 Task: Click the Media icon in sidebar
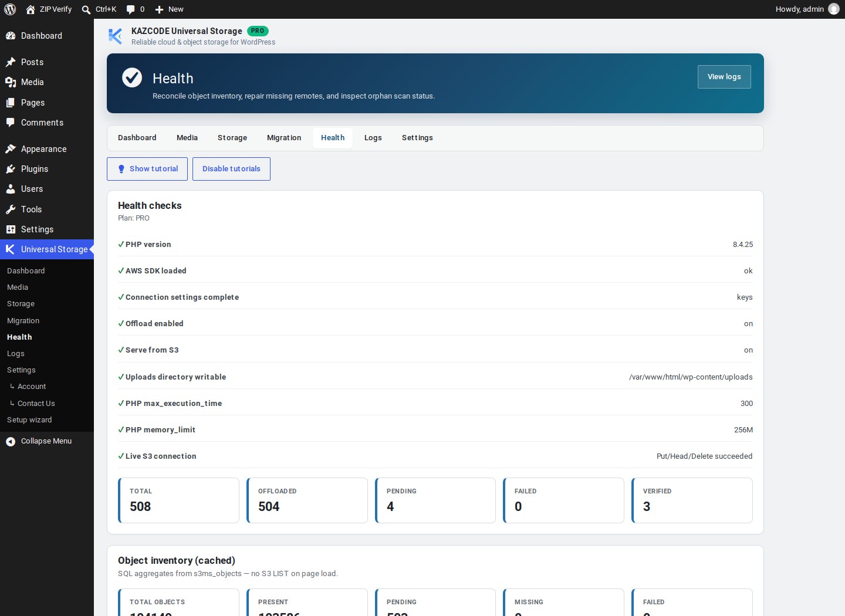coord(11,82)
